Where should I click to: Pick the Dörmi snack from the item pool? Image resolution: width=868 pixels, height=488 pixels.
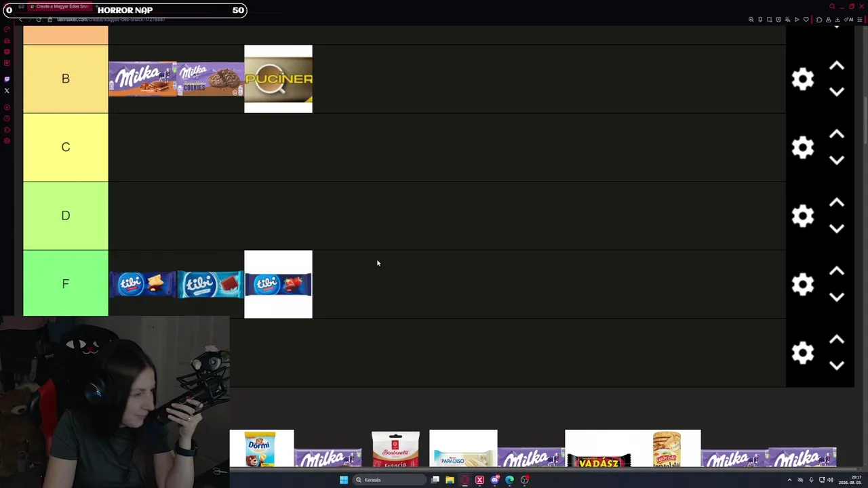click(x=261, y=449)
